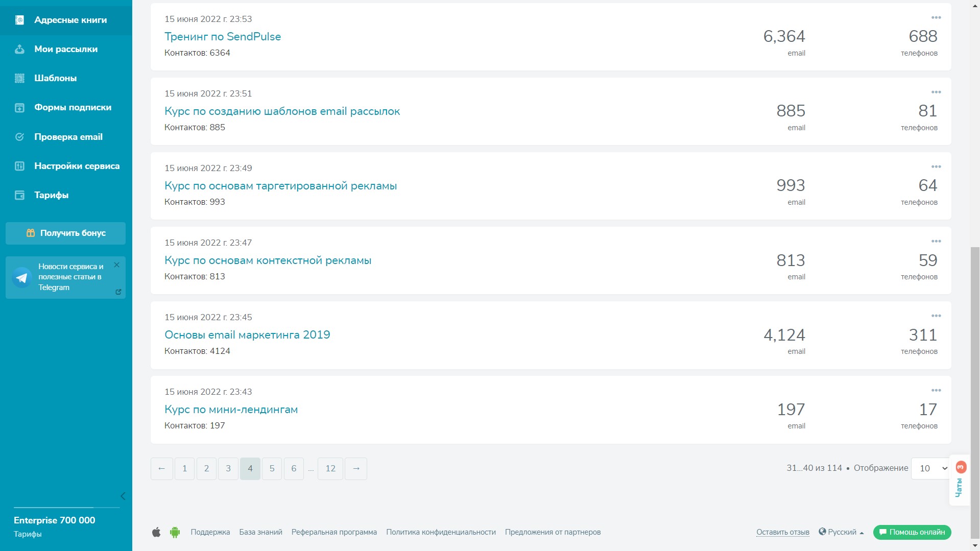Image resolution: width=980 pixels, height=551 pixels.
Task: Click the 311 телефонов count
Action: (x=923, y=335)
